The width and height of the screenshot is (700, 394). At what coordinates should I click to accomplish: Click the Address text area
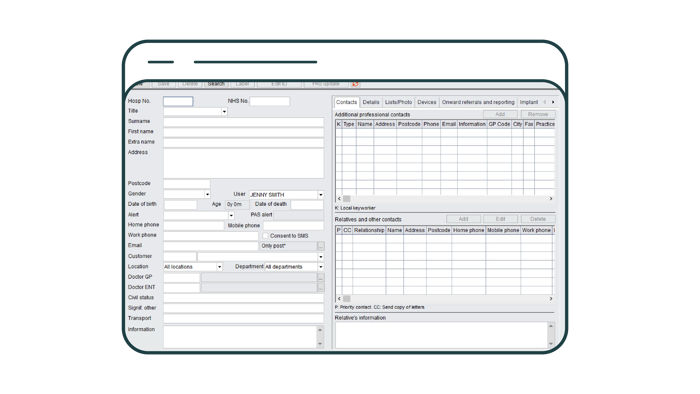[x=244, y=163]
